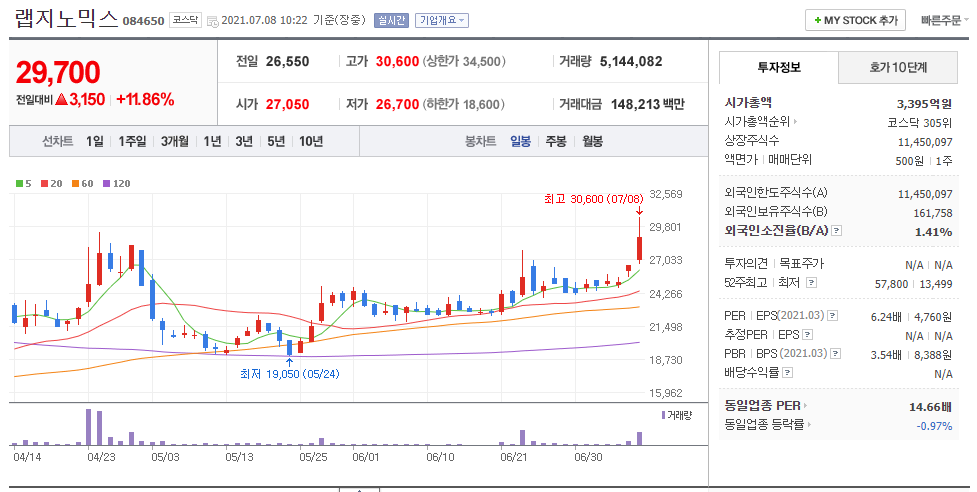Click the stock code 084650
This screenshot has width=977, height=492.
tap(143, 21)
